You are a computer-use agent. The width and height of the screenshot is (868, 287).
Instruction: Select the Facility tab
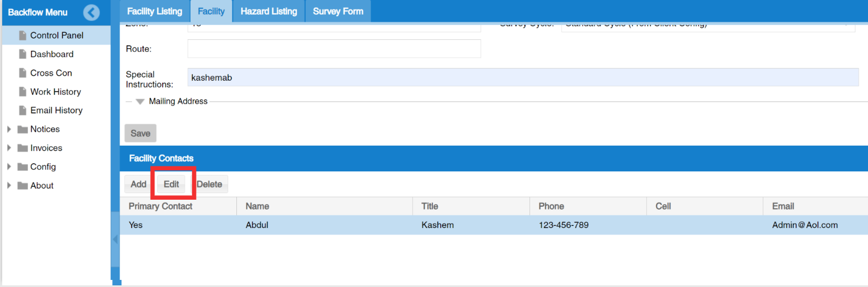tap(211, 11)
